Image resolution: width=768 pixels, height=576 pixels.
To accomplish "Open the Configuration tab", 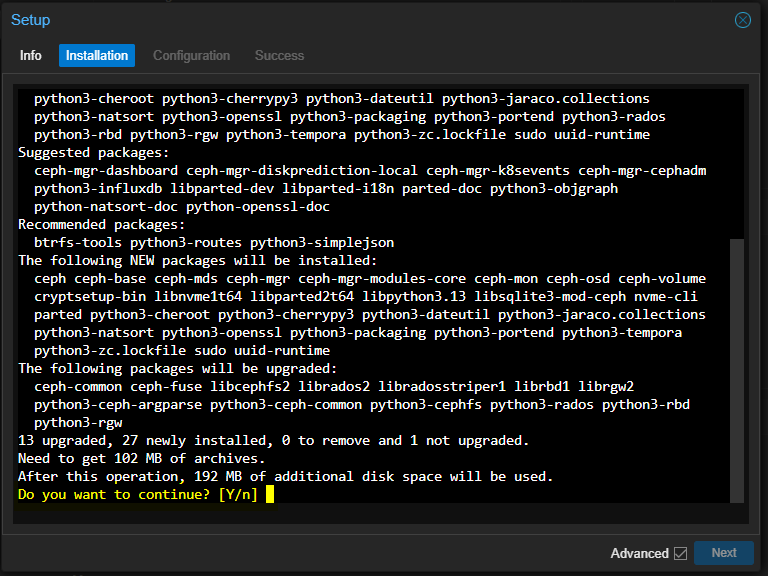I will (192, 55).
